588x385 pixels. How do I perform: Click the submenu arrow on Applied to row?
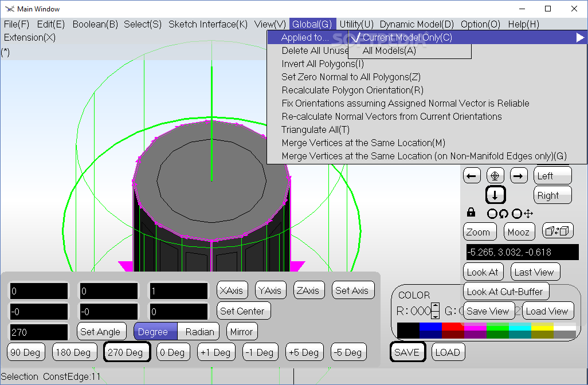click(580, 37)
